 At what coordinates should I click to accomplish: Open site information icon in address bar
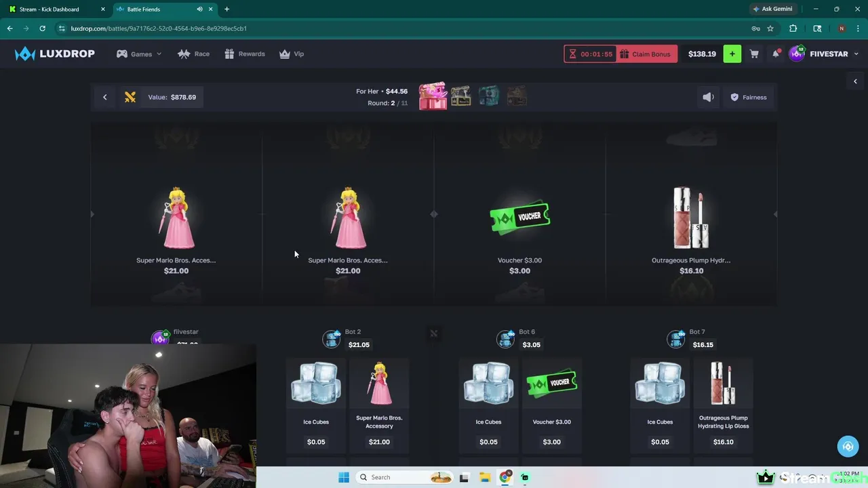62,28
